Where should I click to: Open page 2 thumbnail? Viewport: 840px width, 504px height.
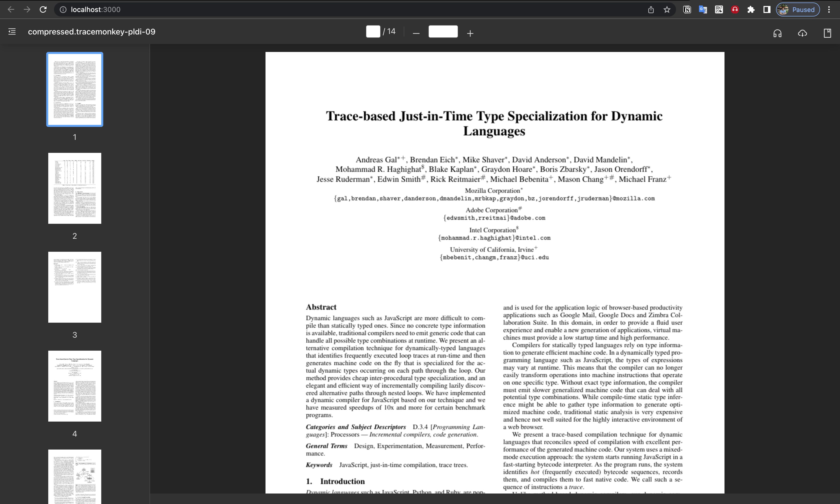(x=75, y=188)
